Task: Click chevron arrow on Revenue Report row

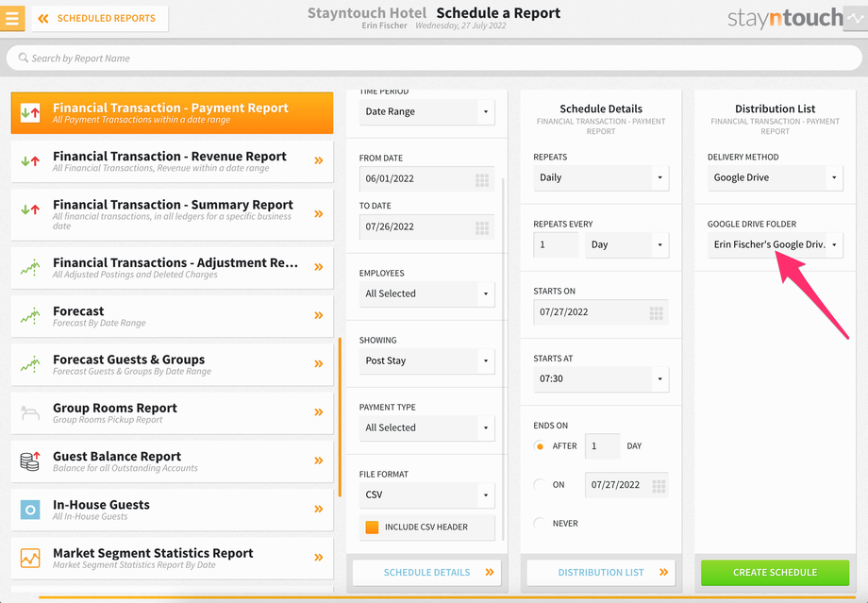Action: coord(318,160)
